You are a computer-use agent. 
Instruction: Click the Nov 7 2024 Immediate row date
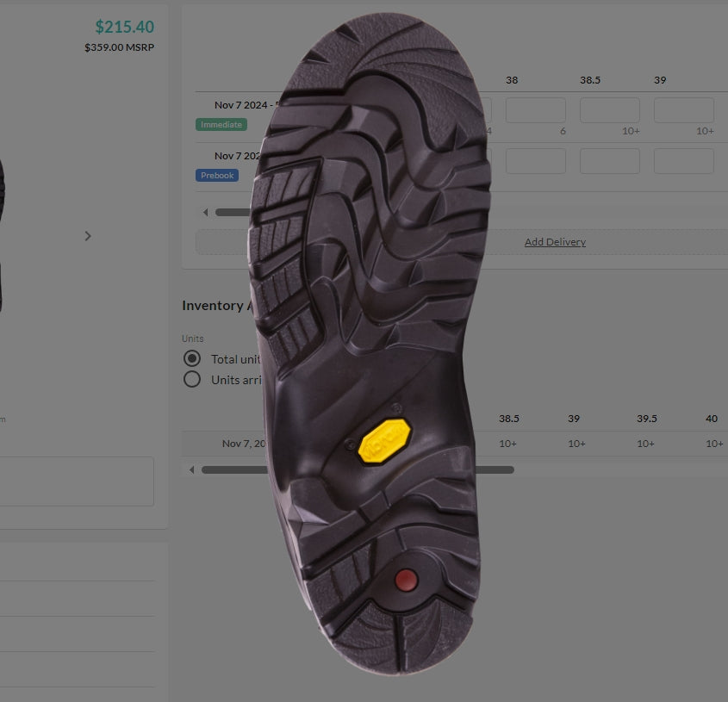[x=246, y=105]
